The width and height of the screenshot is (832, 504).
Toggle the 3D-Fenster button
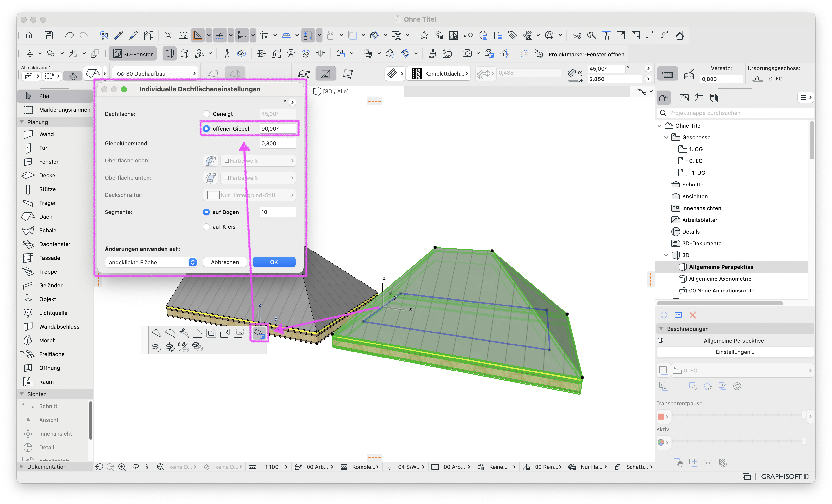click(x=133, y=54)
